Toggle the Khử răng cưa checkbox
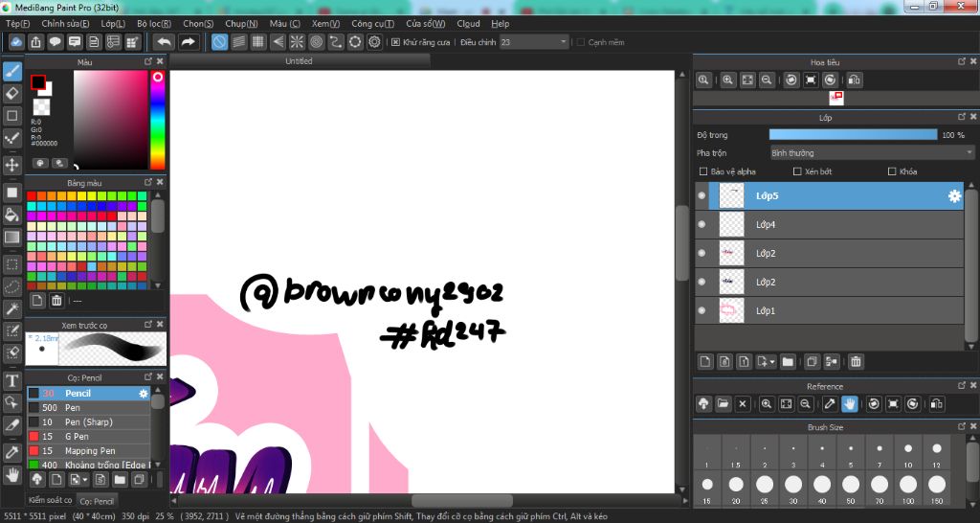The height and width of the screenshot is (523, 980). [395, 42]
